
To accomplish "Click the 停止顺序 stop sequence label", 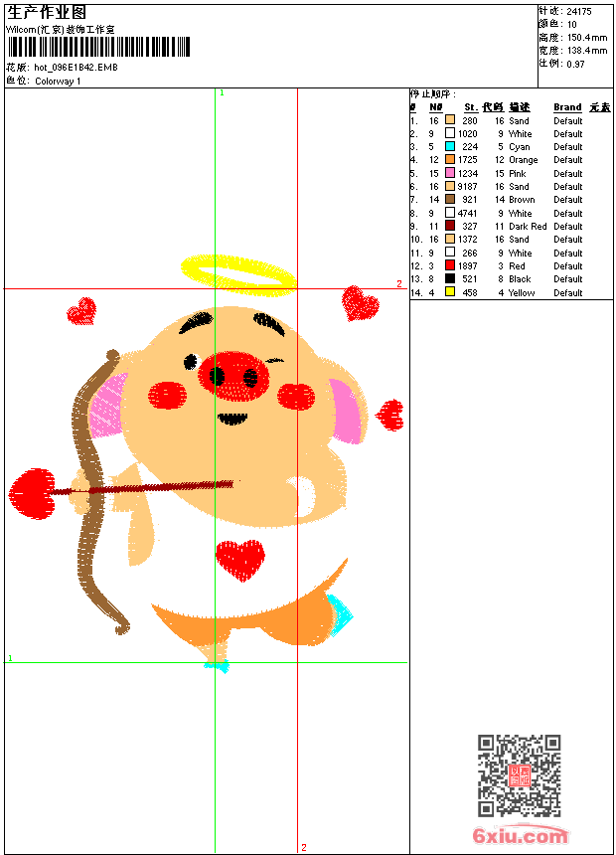I will click(433, 94).
